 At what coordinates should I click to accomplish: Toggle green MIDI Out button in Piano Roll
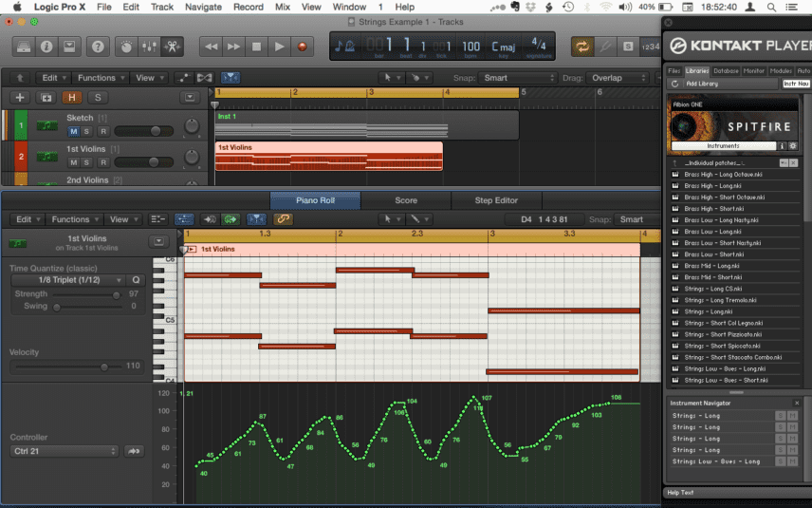click(231, 219)
